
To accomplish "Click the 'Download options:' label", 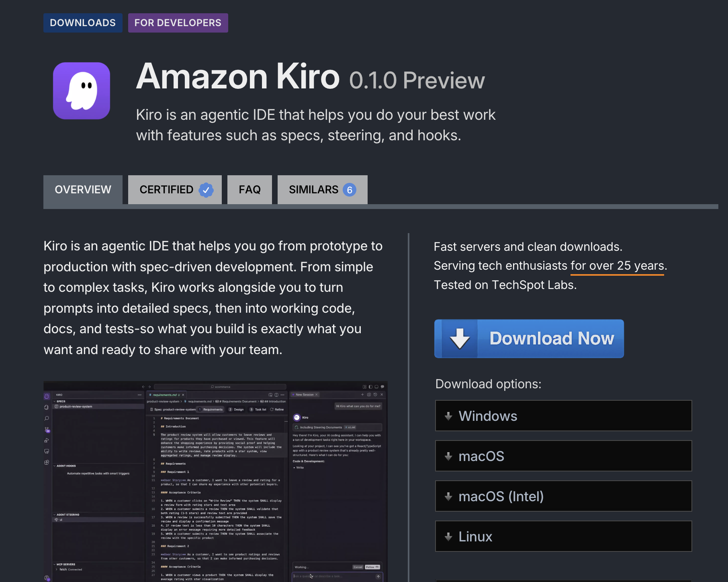I will 488,384.
